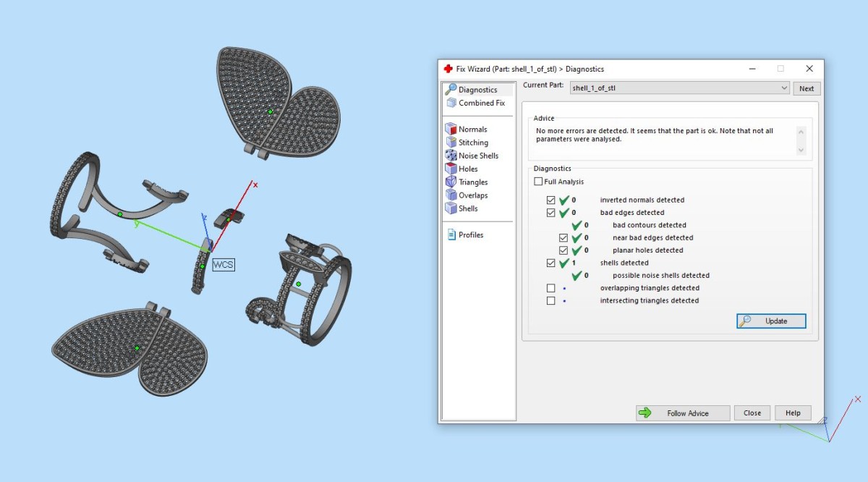Open the Shells page icon
Viewport: 868px width, 482px height.
pyautogui.click(x=451, y=208)
